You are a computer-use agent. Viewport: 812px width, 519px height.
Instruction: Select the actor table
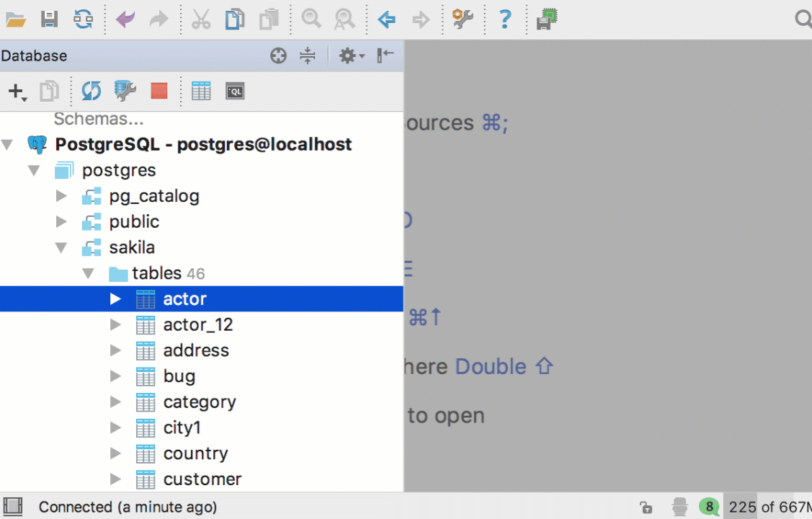click(202, 299)
